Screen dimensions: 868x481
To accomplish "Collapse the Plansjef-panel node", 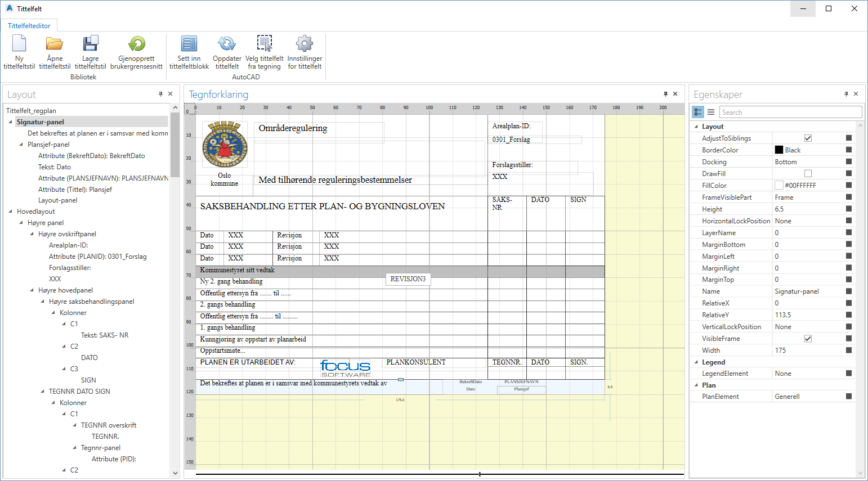I will 21,145.
